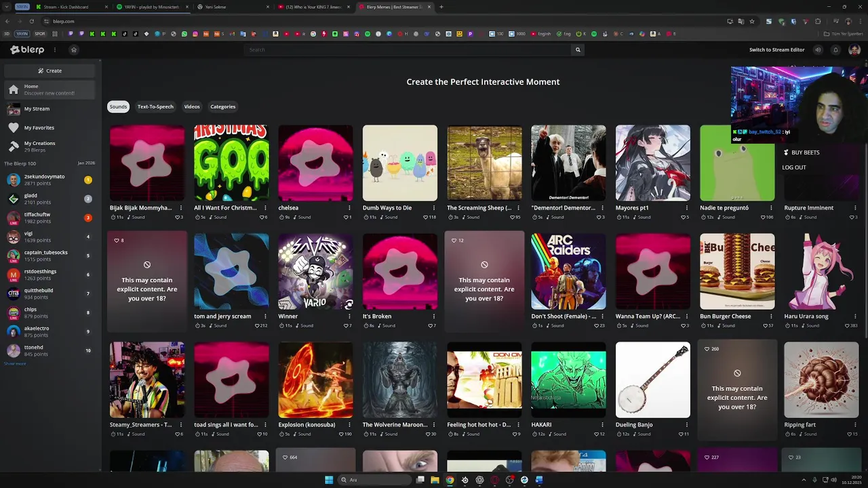Image resolution: width=868 pixels, height=488 pixels.
Task: Play the Dueling Banjo thumbnail
Action: coord(652,380)
